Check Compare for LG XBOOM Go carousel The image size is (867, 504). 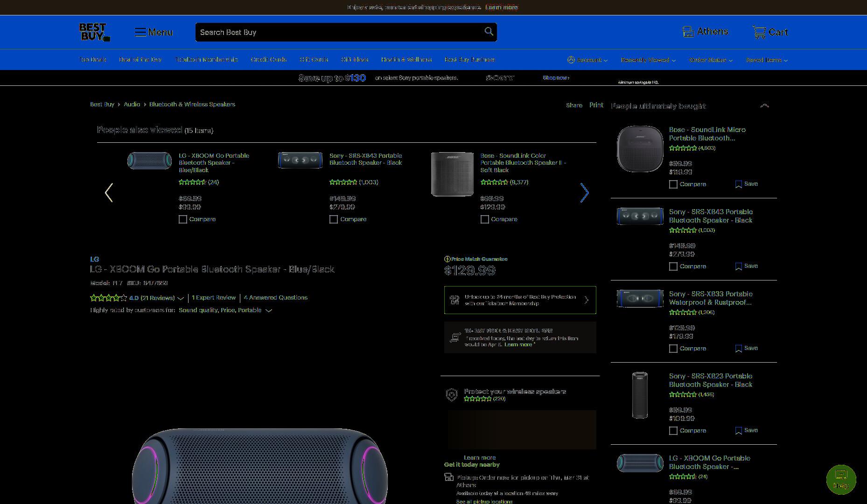[x=183, y=219]
